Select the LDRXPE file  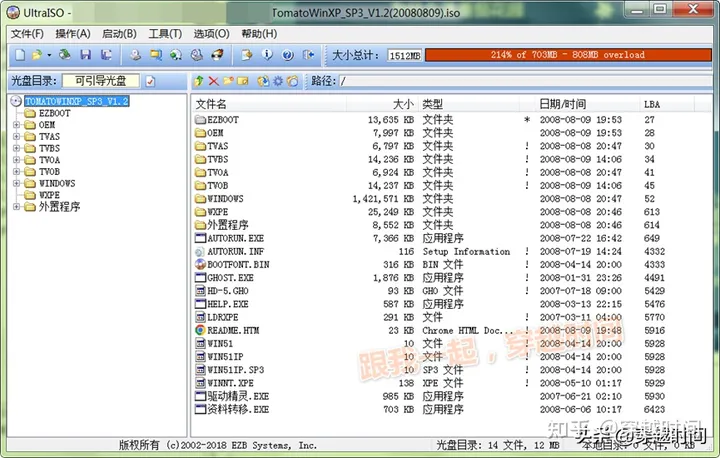tap(222, 317)
